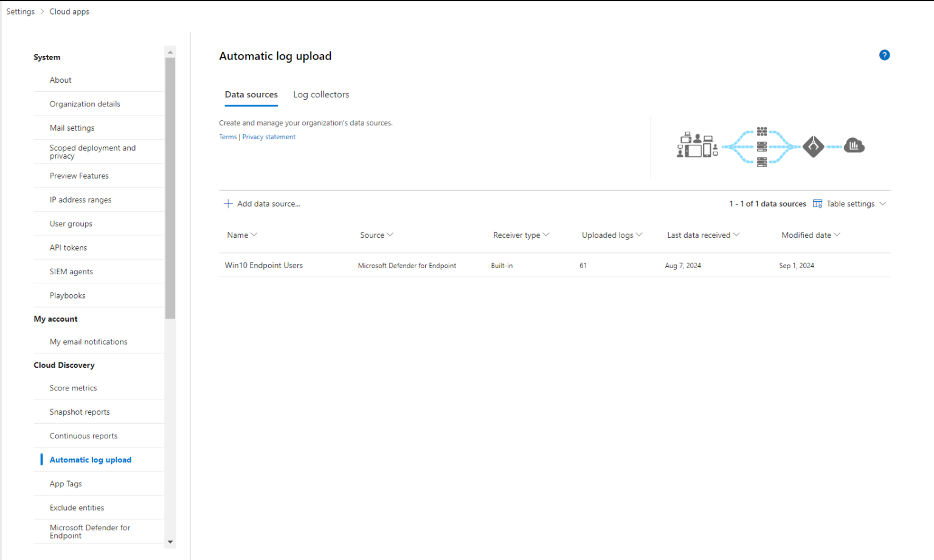Switch to the Log collectors tab

(x=321, y=94)
